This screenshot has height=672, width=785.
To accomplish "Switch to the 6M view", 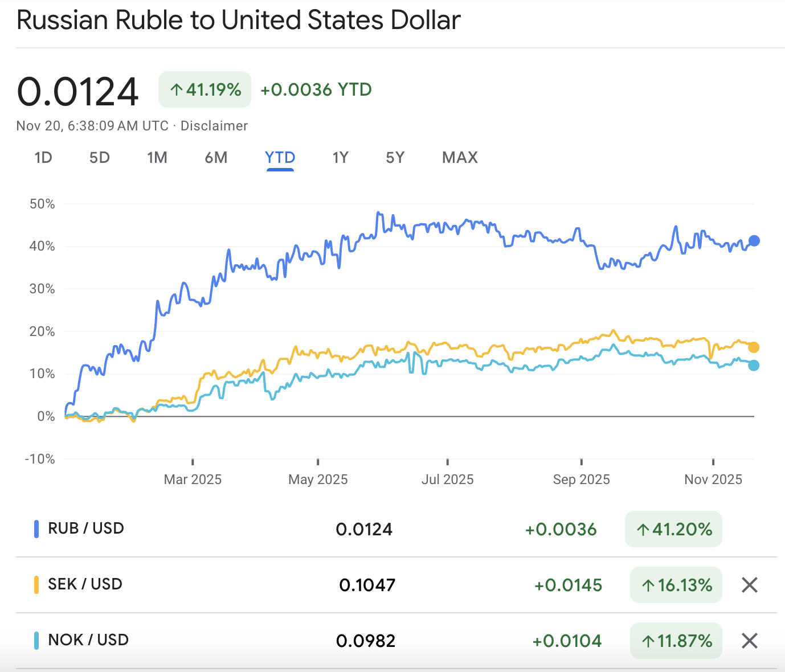I will (x=216, y=158).
